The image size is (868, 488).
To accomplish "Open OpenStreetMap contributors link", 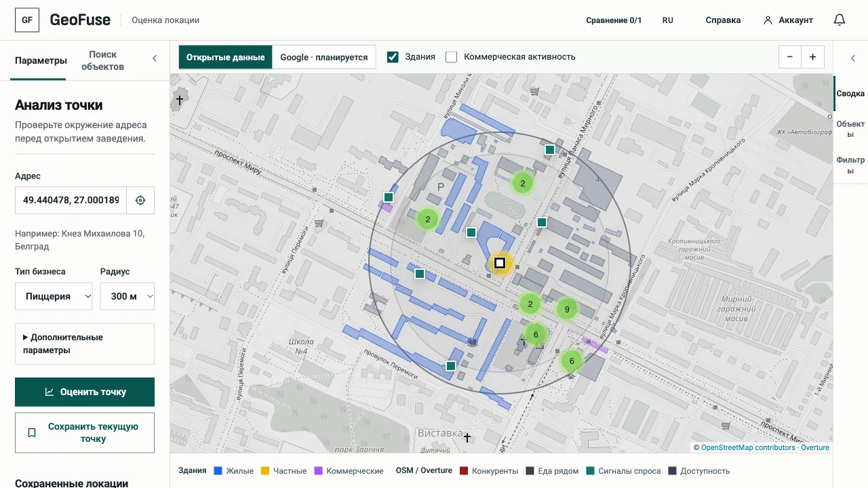I will click(x=748, y=447).
